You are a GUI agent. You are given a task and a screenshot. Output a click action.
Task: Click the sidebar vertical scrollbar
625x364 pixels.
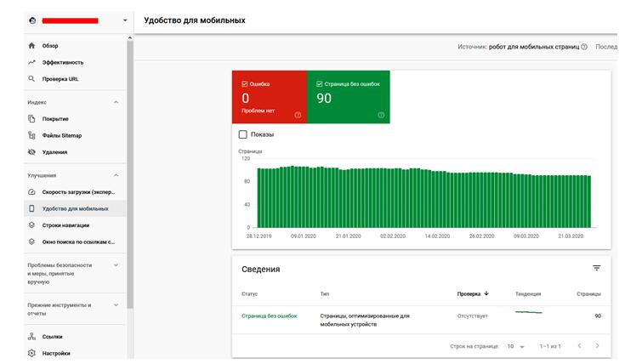click(x=130, y=174)
